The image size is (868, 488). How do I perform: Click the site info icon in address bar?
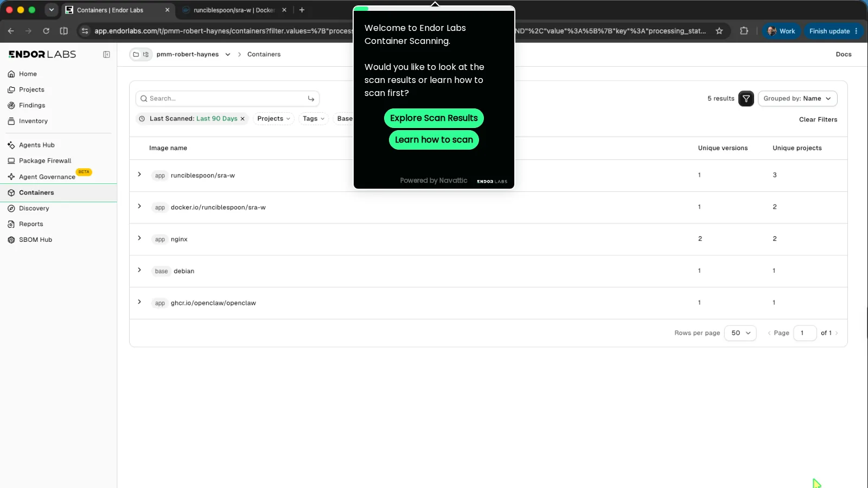pos(85,31)
